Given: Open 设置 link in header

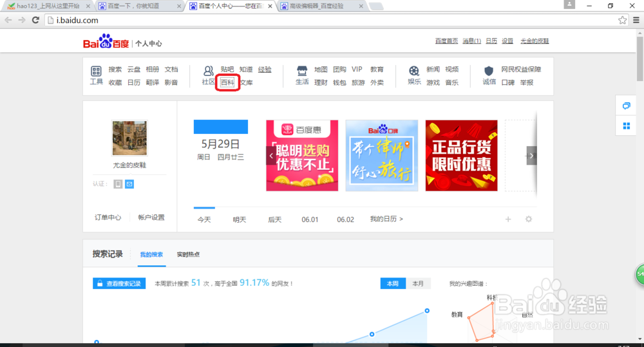Looking at the screenshot, I should (x=507, y=41).
